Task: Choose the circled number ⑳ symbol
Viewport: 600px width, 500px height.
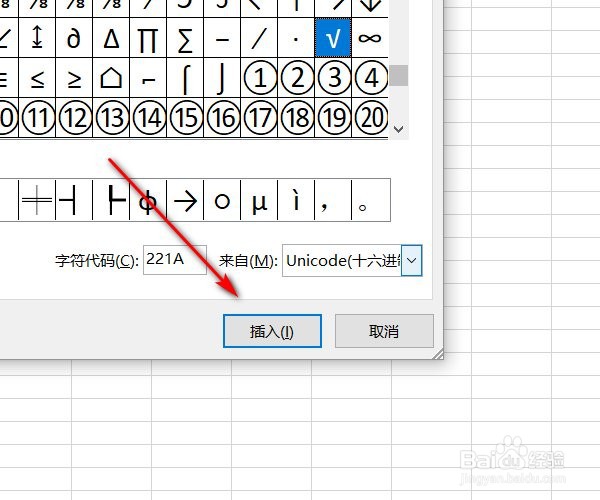Action: [370, 117]
